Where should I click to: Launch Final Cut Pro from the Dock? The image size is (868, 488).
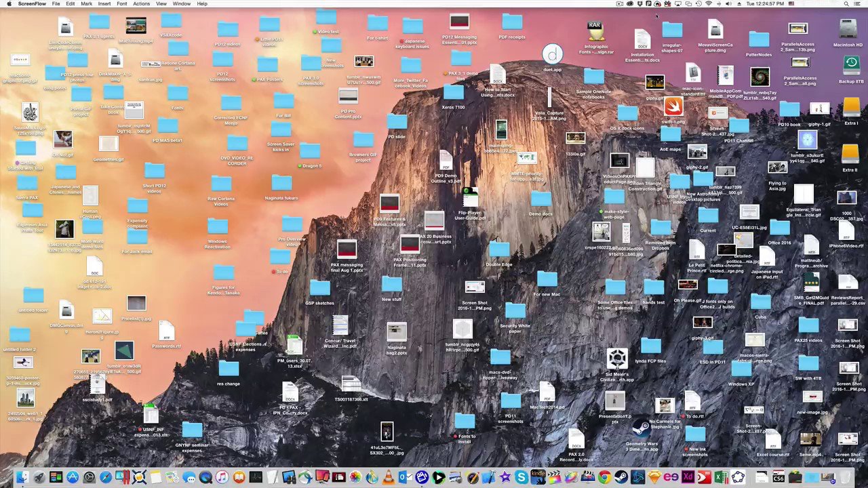[x=553, y=479]
